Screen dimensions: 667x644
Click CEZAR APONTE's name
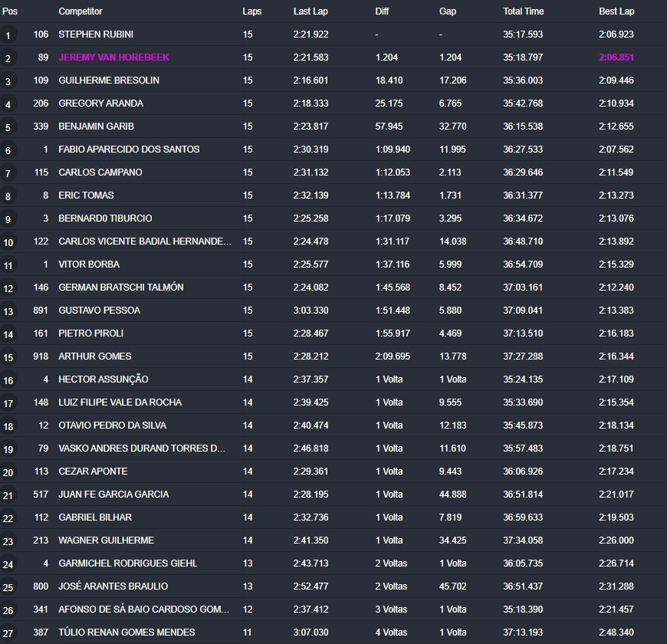click(93, 471)
